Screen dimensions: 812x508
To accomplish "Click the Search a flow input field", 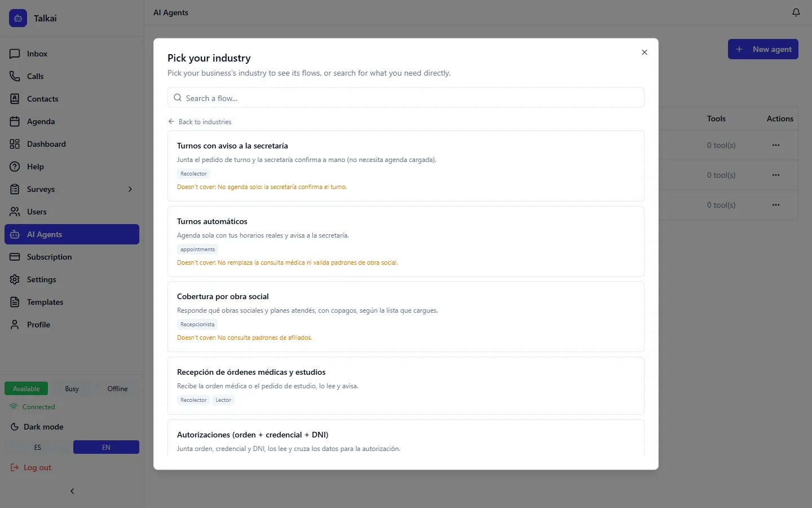I will click(406, 98).
